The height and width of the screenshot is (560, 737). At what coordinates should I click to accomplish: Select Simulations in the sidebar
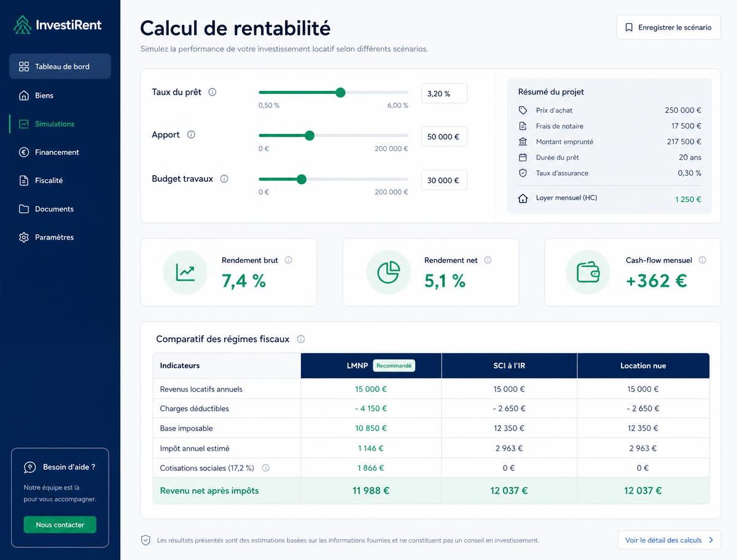pos(60,123)
